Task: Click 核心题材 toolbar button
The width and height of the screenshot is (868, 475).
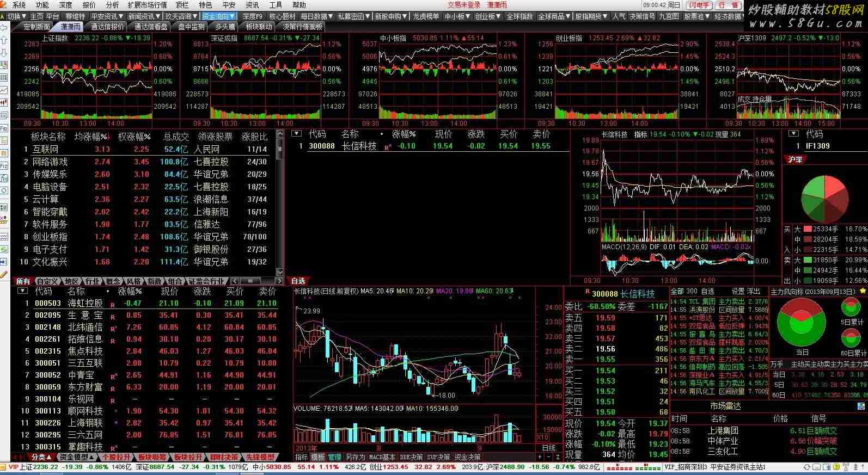Action: 282,16
